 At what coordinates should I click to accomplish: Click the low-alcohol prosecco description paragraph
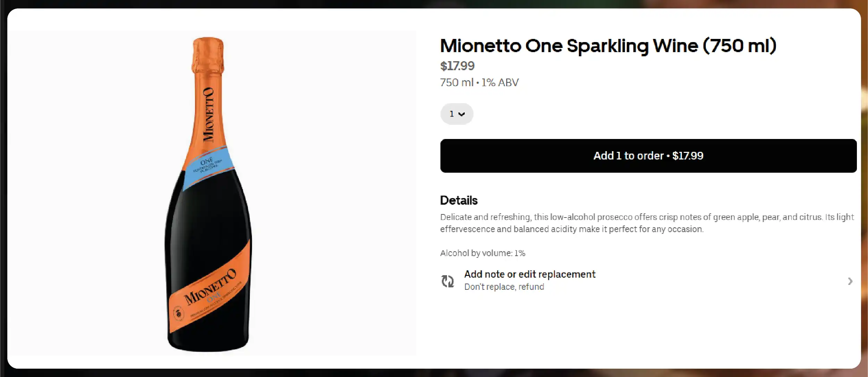(x=647, y=223)
